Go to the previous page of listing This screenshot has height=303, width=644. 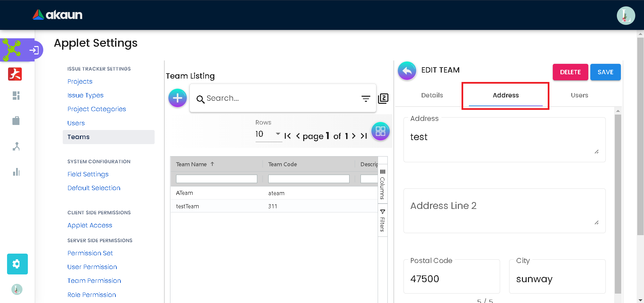[298, 136]
